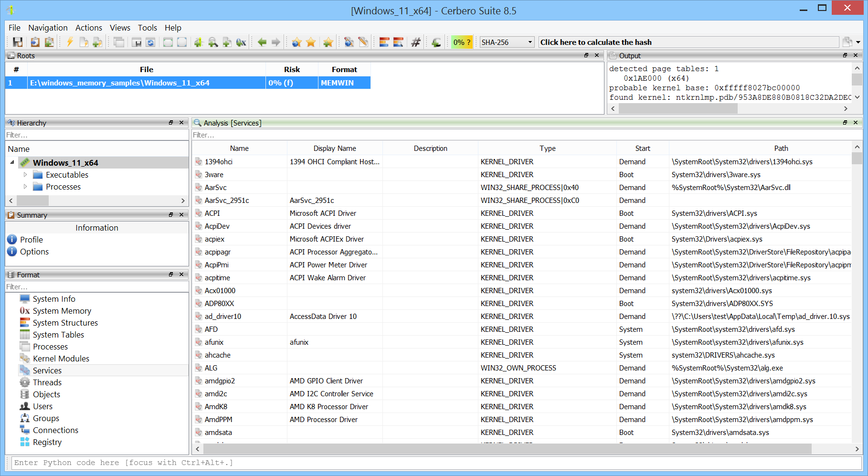The image size is (868, 476).
Task: Close the Roots panel
Action: [597, 55]
